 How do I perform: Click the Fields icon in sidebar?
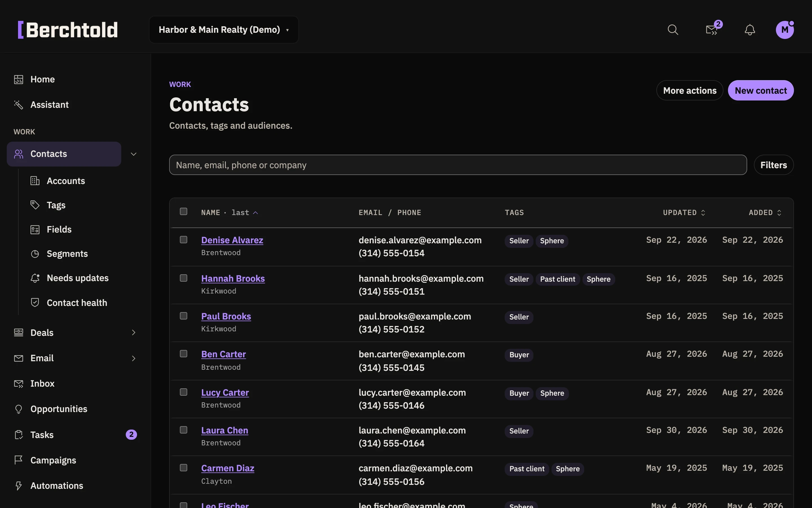[x=35, y=229]
